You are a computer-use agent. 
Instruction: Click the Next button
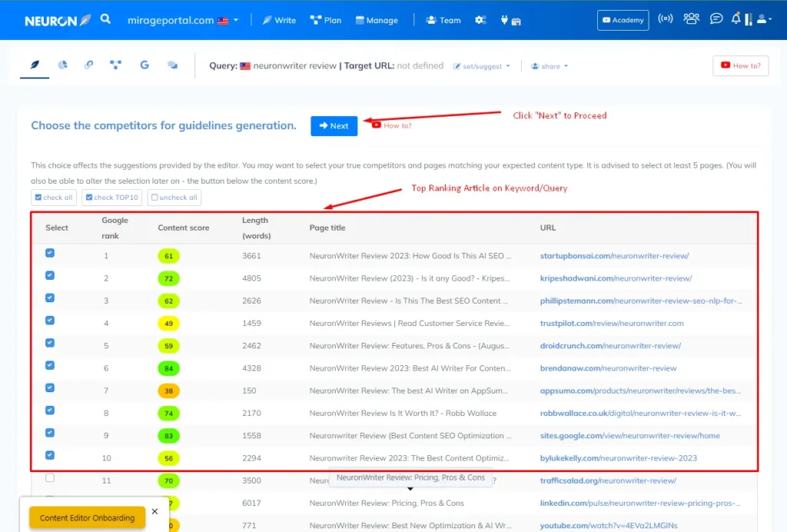(x=334, y=126)
